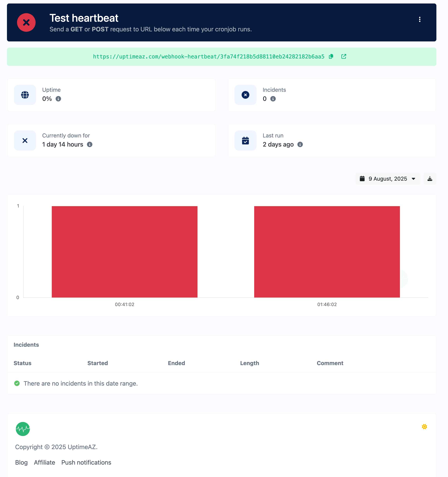The image size is (448, 477).
Task: Copy the webhook heartbeat URL
Action: tap(331, 57)
